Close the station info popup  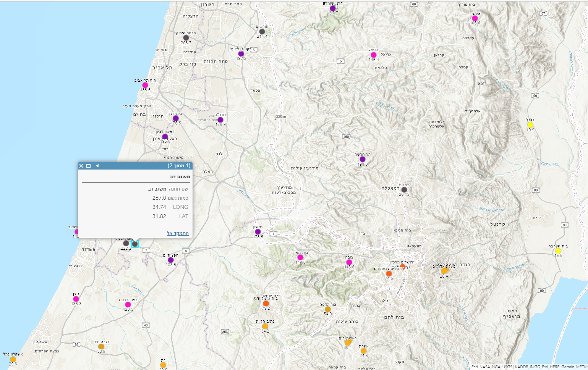pyautogui.click(x=81, y=166)
